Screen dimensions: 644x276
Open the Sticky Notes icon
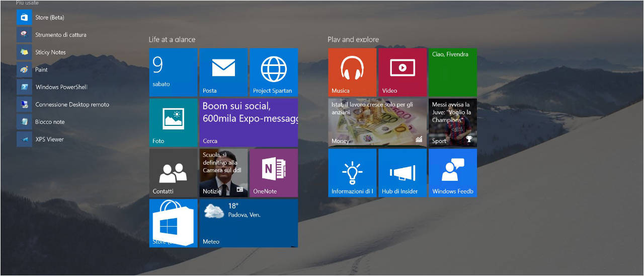click(24, 52)
